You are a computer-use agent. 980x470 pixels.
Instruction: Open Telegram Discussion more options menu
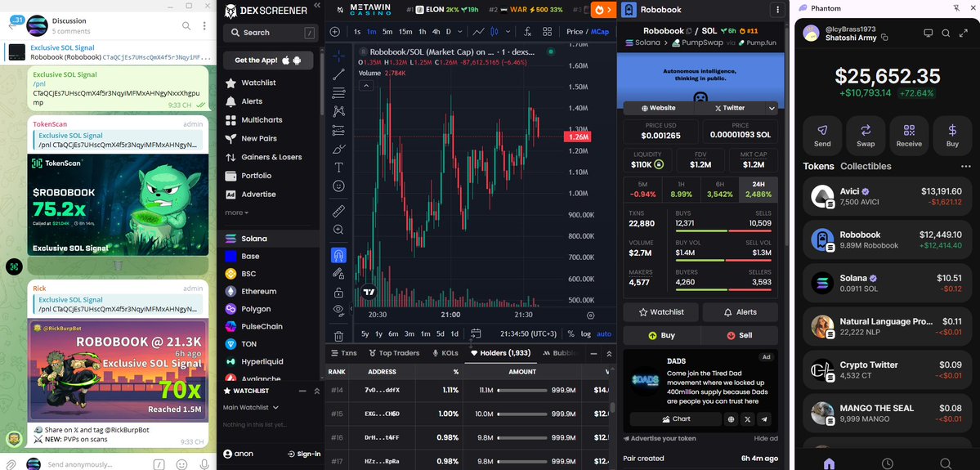pos(204,25)
